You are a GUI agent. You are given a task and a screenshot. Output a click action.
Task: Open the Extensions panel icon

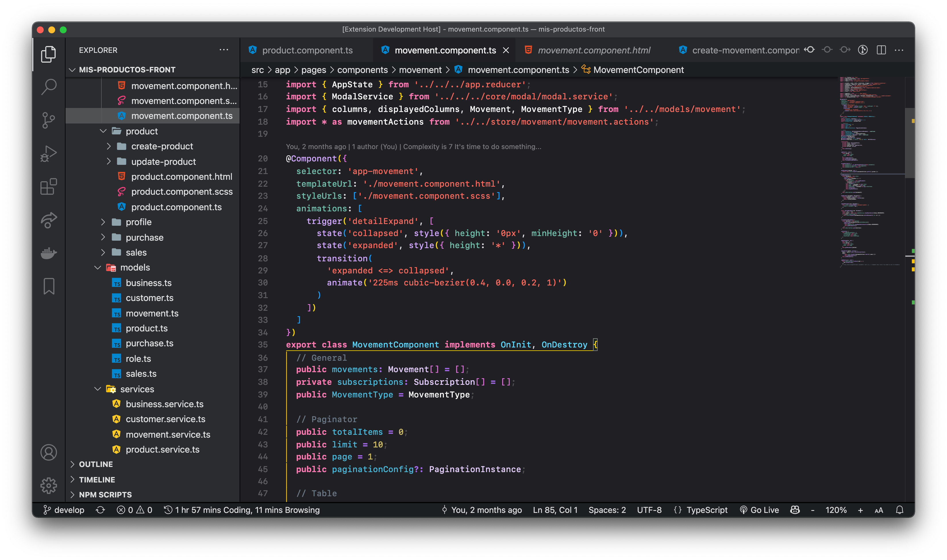pos(50,185)
